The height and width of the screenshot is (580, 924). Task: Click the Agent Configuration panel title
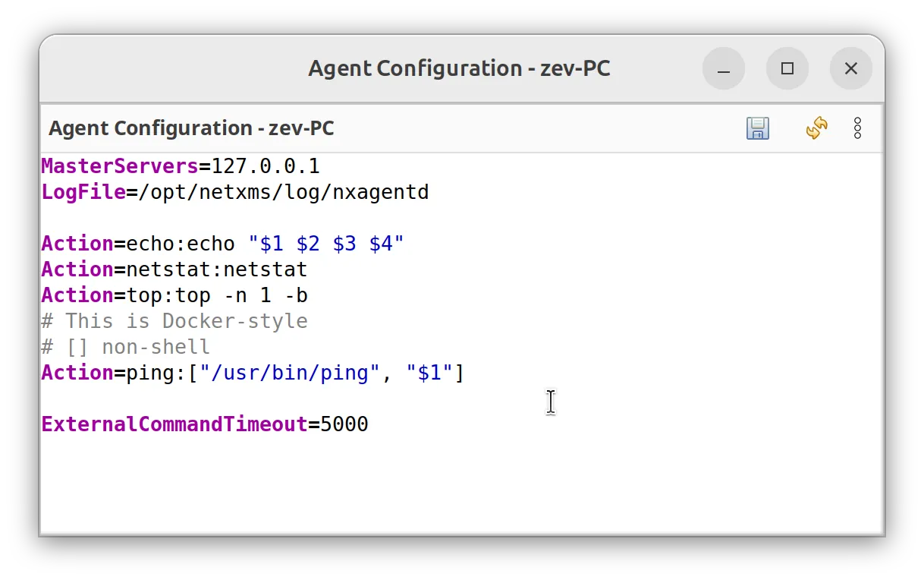[x=191, y=128]
